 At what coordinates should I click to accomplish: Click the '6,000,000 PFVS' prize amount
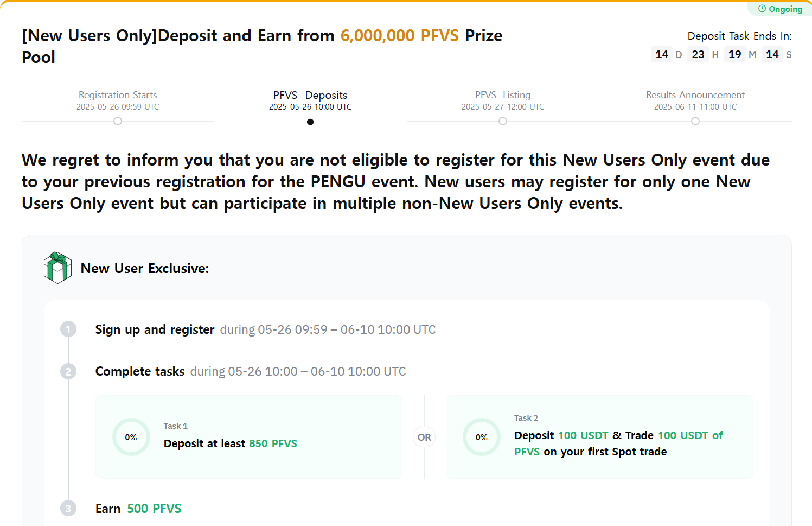pyautogui.click(x=400, y=35)
